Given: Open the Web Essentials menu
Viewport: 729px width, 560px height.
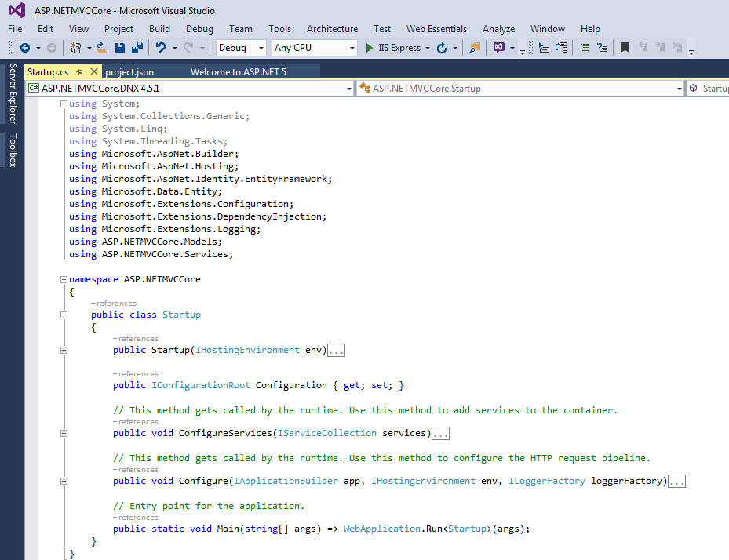Looking at the screenshot, I should pyautogui.click(x=436, y=29).
